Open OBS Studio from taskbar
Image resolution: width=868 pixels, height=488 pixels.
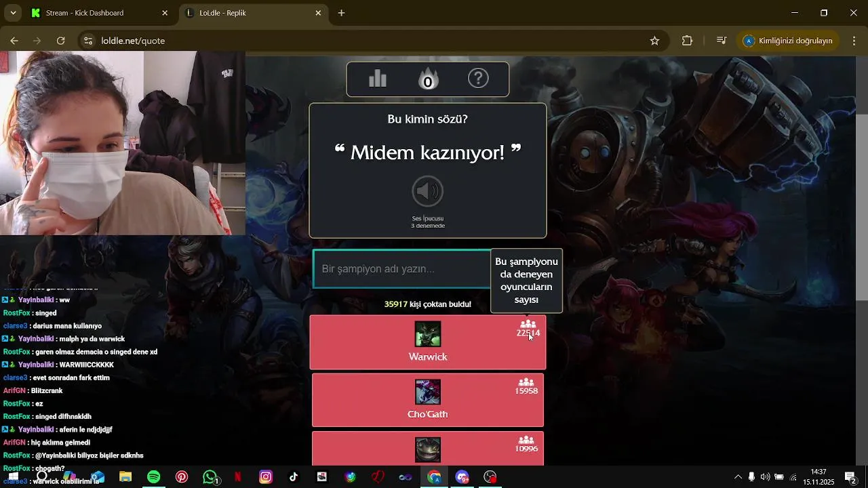pyautogui.click(x=490, y=477)
